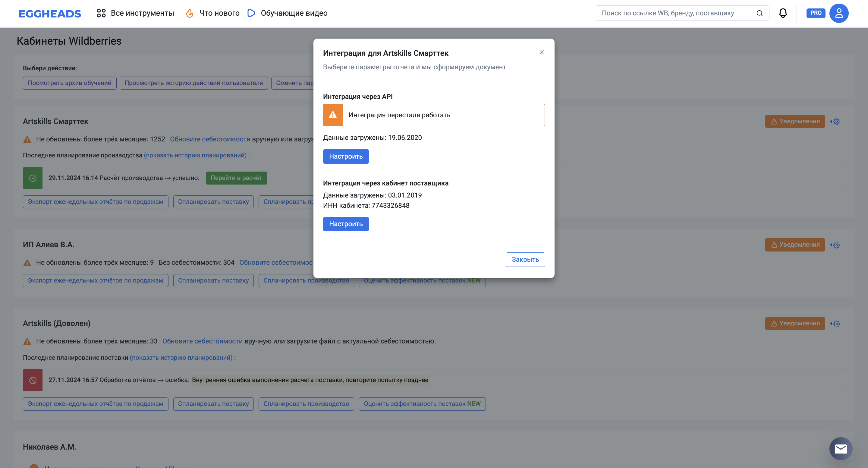The width and height of the screenshot is (868, 468).
Task: Open notifications bell icon
Action: click(x=783, y=13)
